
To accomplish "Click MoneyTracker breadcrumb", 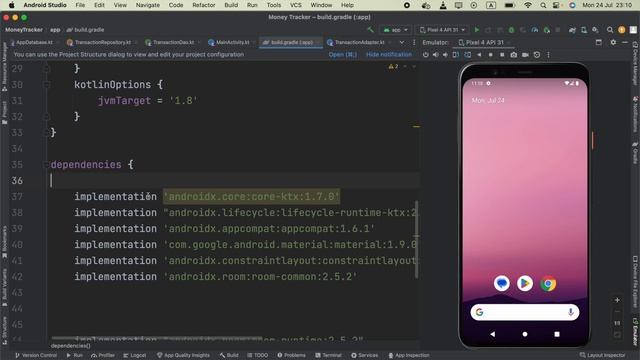I will pyautogui.click(x=24, y=30).
